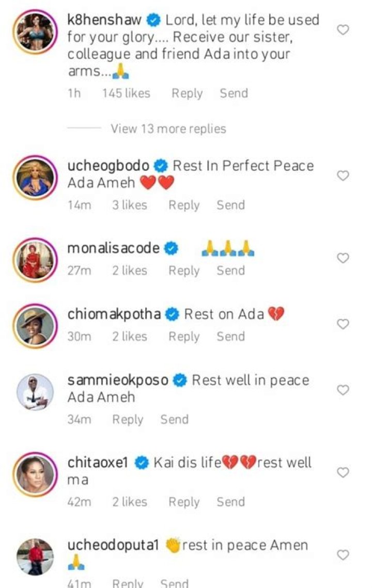The height and width of the screenshot is (588, 372).
Task: Click the chiomakpotha username link
Action: pyautogui.click(x=116, y=314)
